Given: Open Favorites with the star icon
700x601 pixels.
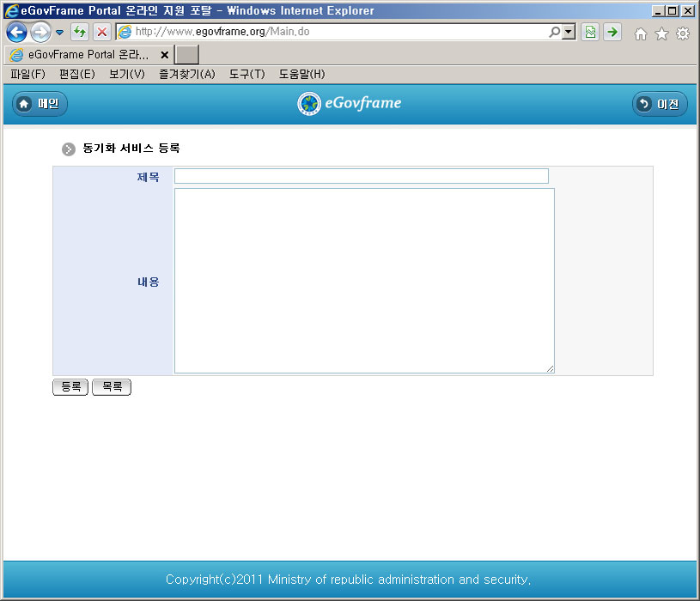Looking at the screenshot, I should [661, 33].
